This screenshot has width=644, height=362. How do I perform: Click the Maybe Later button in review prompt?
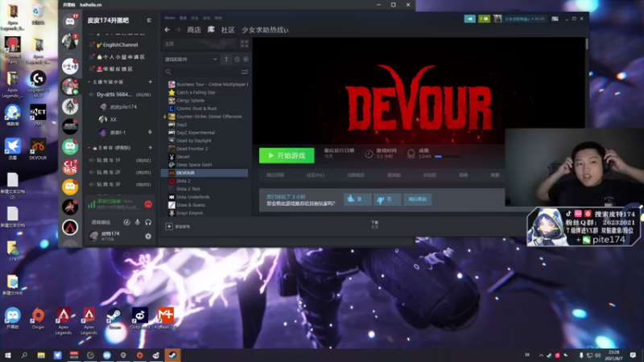417,199
